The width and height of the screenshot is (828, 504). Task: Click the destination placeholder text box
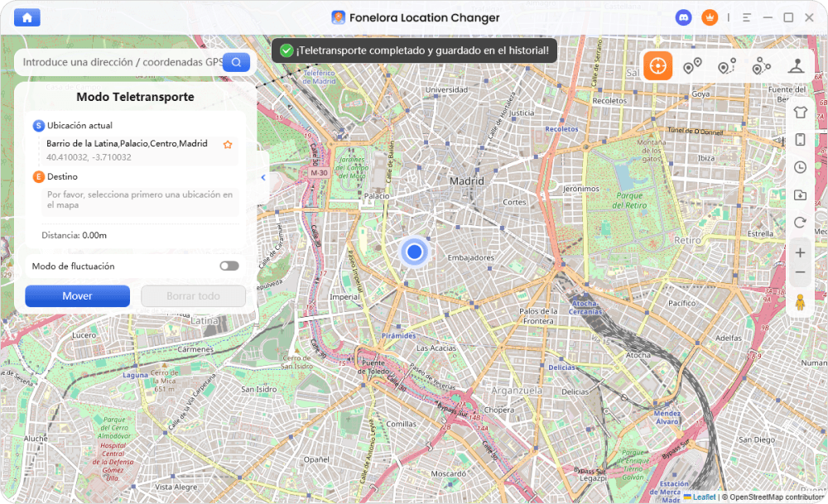click(141, 200)
